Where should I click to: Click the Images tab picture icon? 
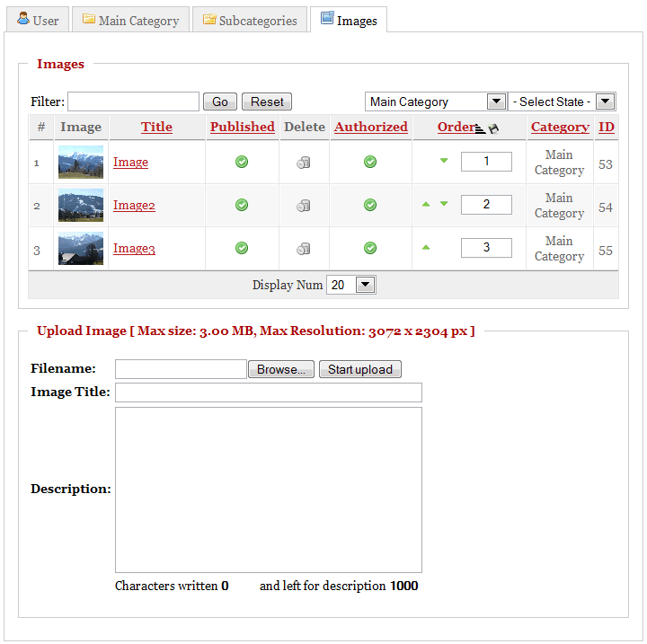327,18
